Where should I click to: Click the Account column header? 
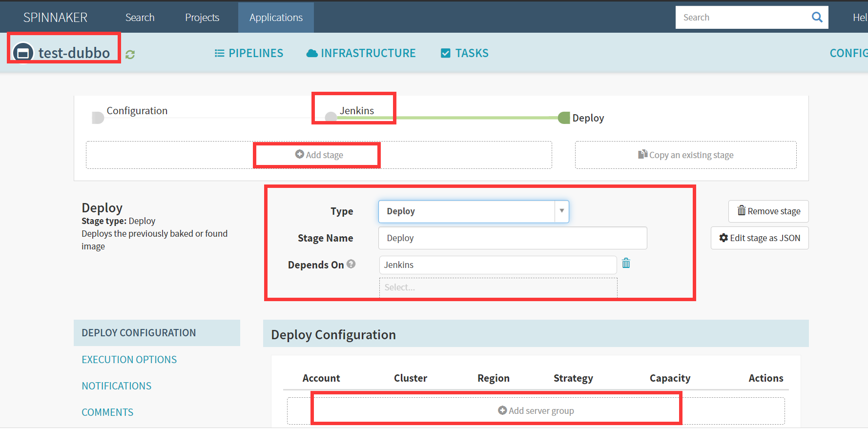coord(321,378)
